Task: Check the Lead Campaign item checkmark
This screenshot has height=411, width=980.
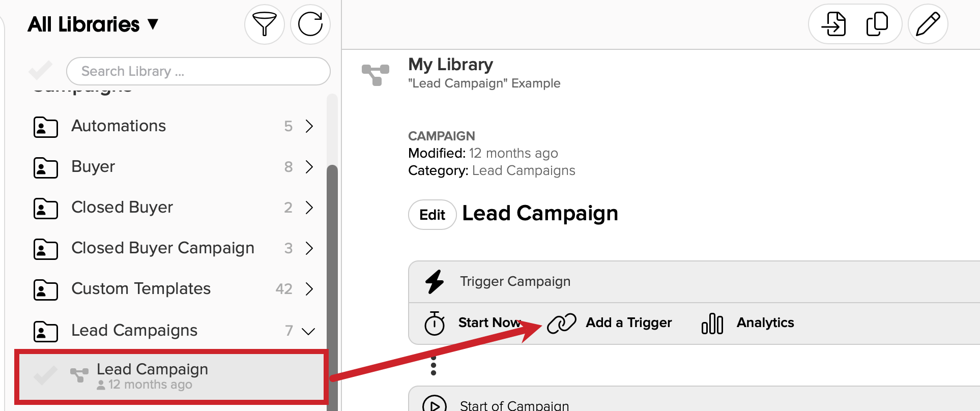Action: [45, 375]
